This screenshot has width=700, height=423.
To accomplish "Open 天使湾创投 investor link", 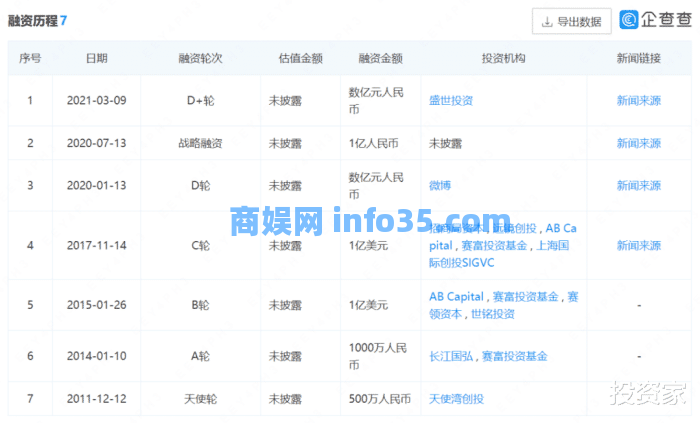I will click(456, 398).
